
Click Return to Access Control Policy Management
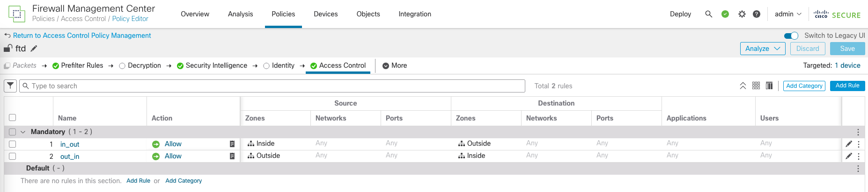pyautogui.click(x=82, y=36)
